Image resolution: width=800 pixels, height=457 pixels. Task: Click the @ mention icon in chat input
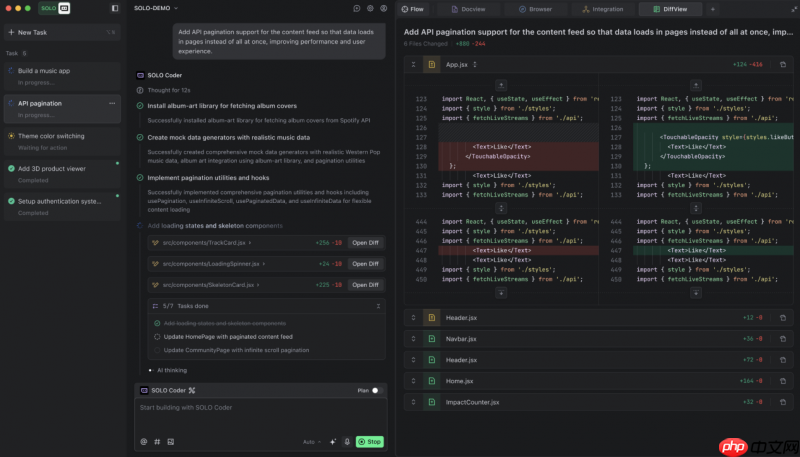pyautogui.click(x=143, y=441)
